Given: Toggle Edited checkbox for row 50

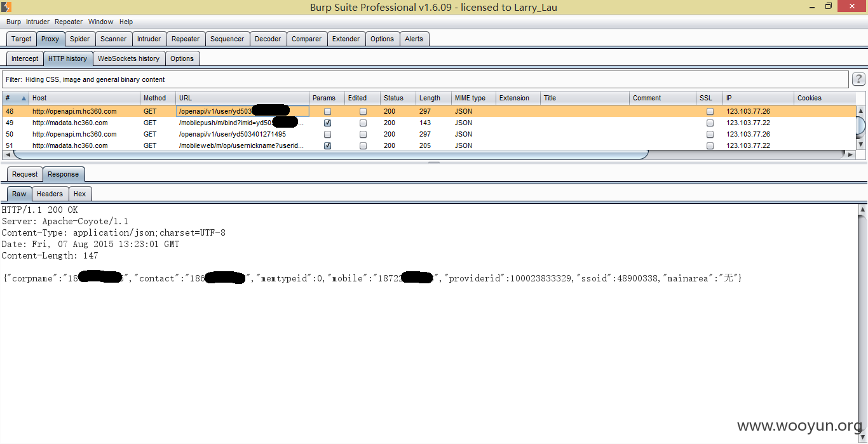Looking at the screenshot, I should click(x=363, y=134).
